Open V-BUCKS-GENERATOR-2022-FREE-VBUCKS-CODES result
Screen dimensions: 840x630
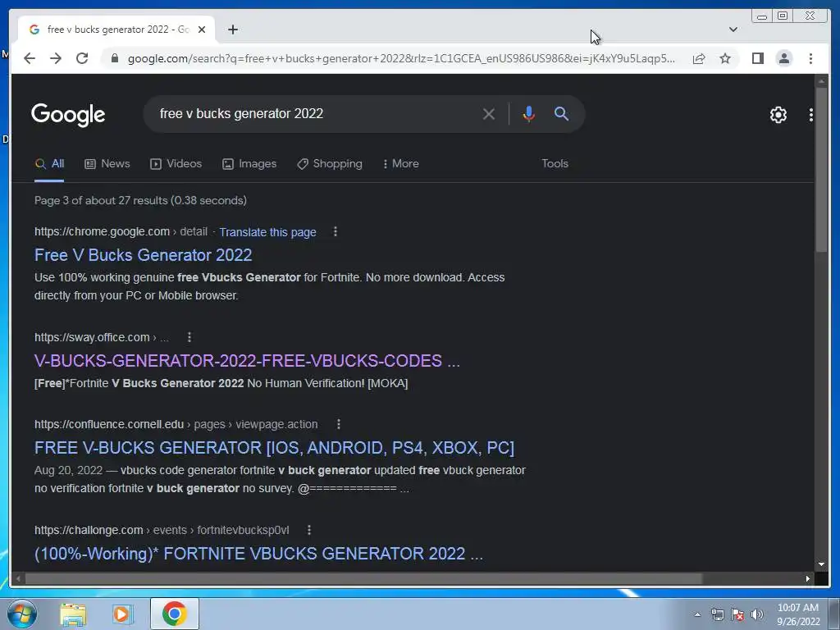coord(247,361)
